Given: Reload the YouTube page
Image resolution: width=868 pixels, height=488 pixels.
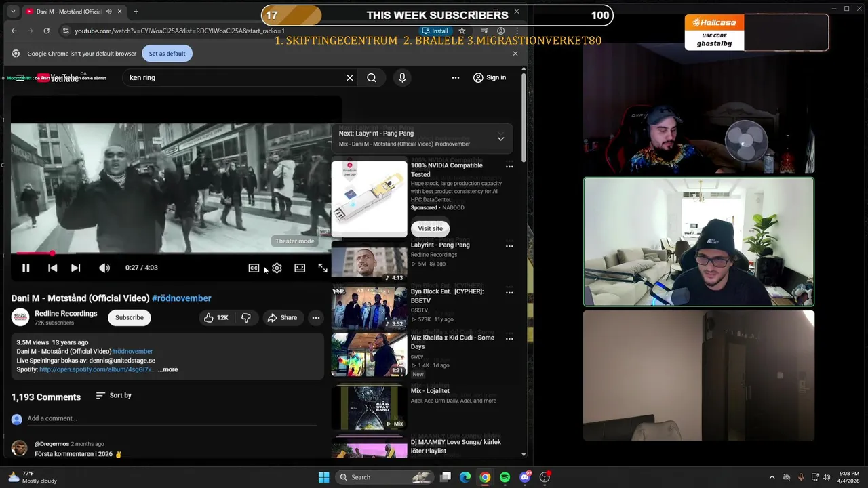Looking at the screenshot, I should click(x=46, y=30).
